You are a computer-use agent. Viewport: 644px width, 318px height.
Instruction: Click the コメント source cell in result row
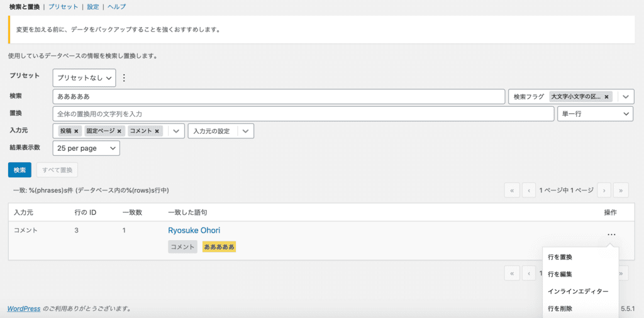25,231
